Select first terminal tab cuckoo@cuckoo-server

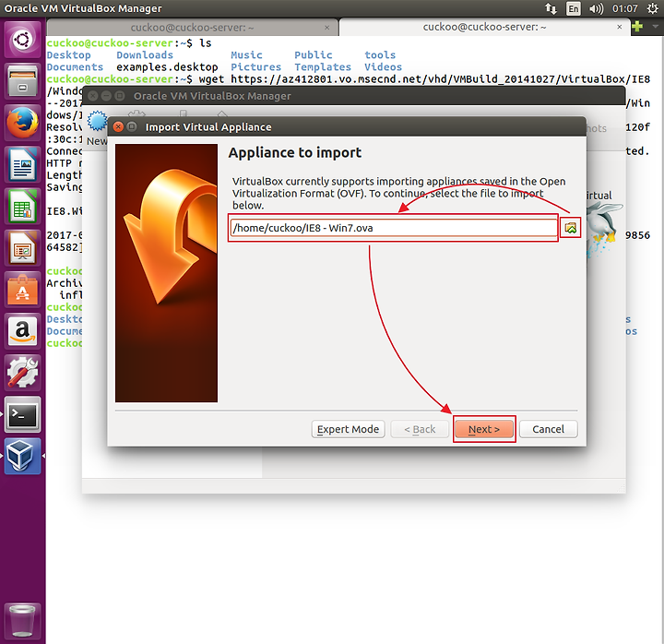click(192, 28)
